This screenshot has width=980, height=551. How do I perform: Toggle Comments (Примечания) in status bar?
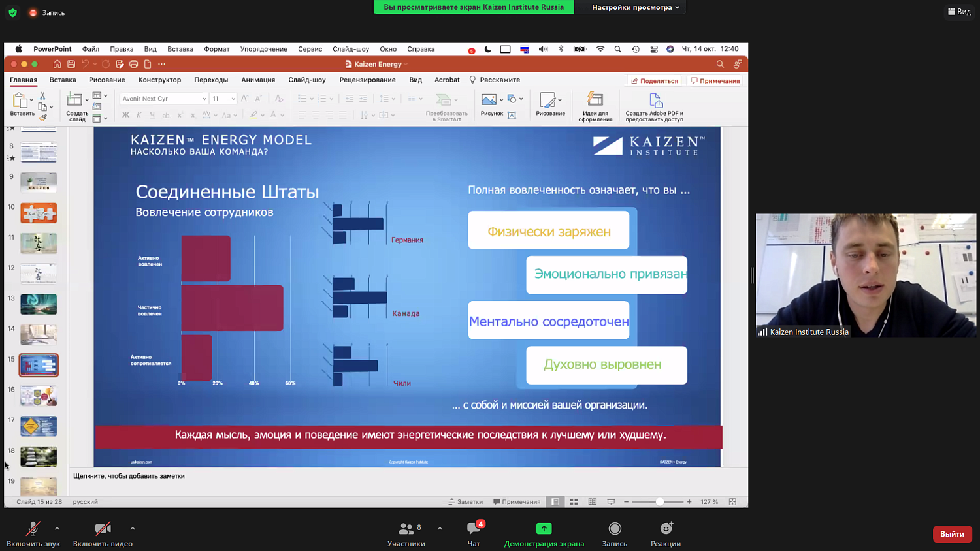pyautogui.click(x=517, y=502)
